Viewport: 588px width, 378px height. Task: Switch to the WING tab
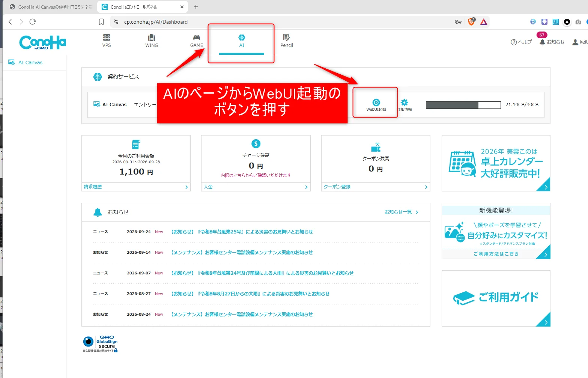point(152,41)
